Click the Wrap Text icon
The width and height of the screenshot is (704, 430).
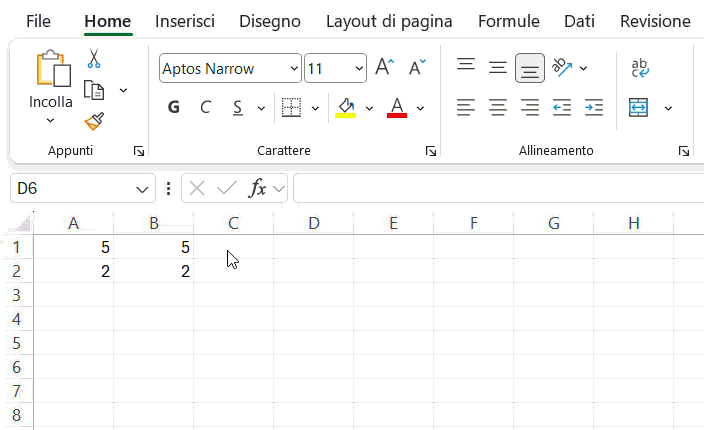[x=640, y=68]
